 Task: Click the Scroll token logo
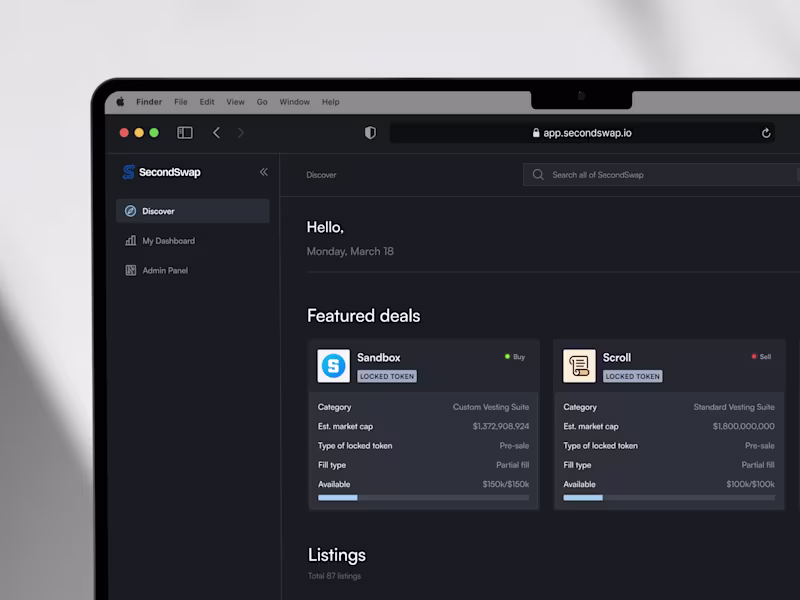coord(579,366)
